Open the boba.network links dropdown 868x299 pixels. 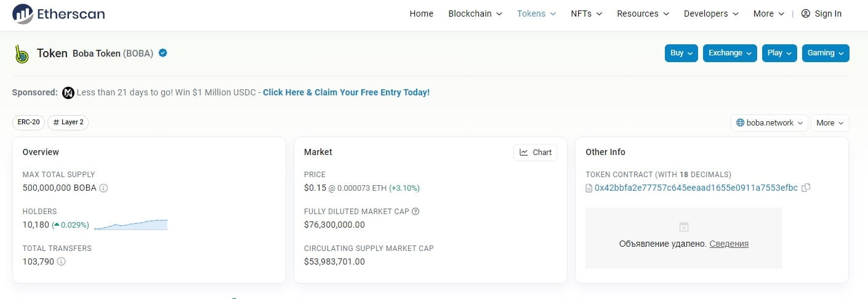pyautogui.click(x=769, y=123)
